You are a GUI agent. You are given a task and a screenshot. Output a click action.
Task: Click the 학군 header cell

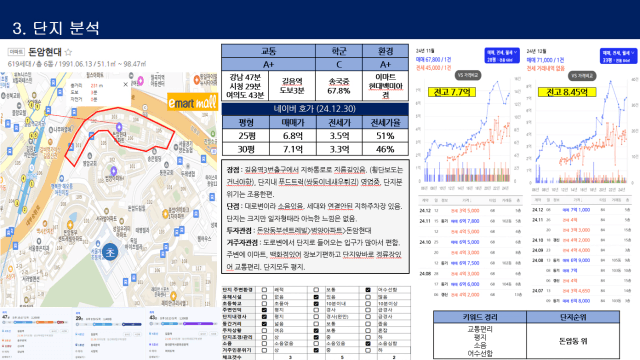tap(339, 51)
